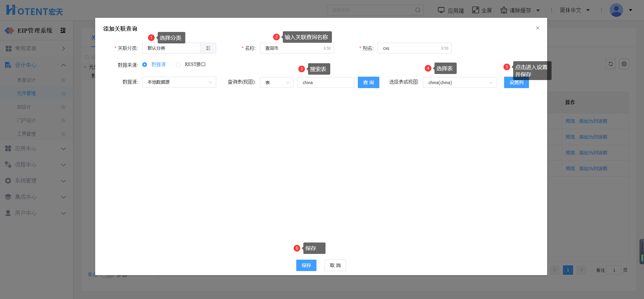Image resolution: width=644 pixels, height=299 pixels.
Task: Click the search magnifier in top bar
Action: tap(418, 10)
